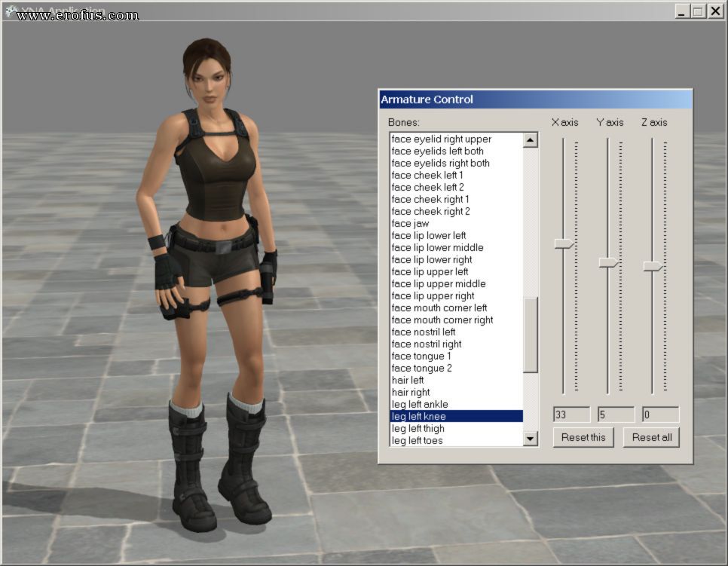Click the Y axis value field showing 5

(x=616, y=415)
